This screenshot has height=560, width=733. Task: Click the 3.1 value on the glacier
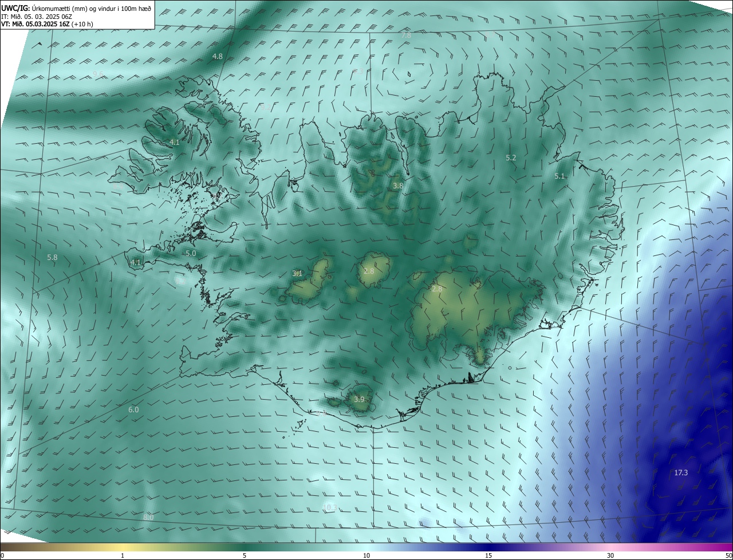297,274
